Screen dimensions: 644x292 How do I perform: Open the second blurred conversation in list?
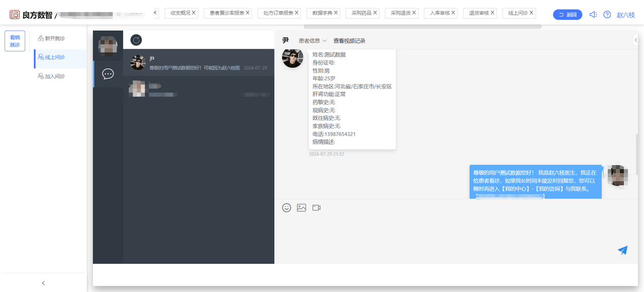click(x=199, y=89)
